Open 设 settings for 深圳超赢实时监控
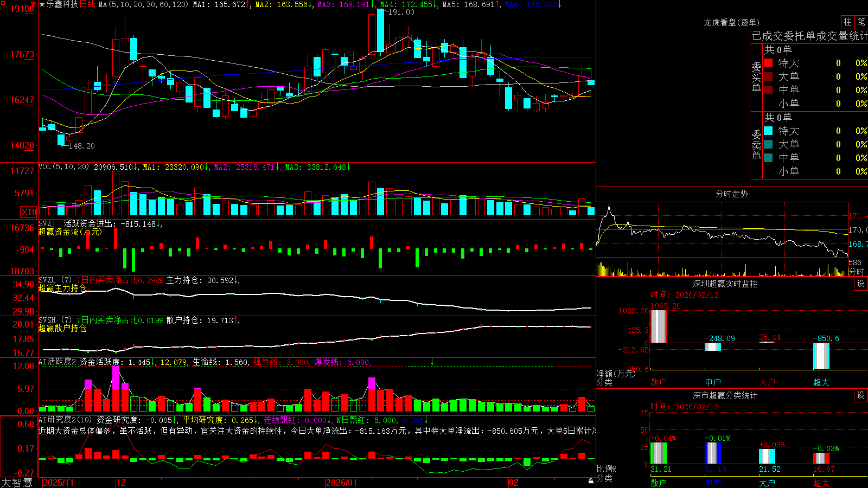Screen dimensions: 868x488 coord(861,284)
